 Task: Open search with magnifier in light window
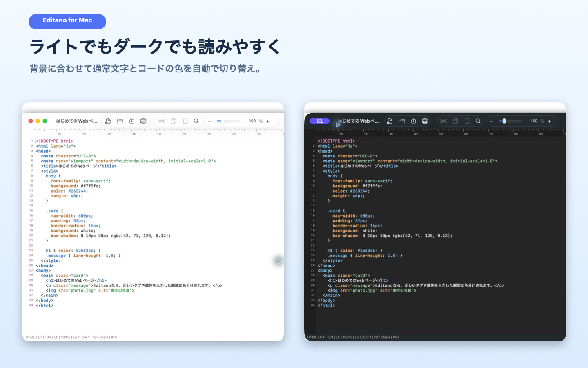(x=196, y=121)
